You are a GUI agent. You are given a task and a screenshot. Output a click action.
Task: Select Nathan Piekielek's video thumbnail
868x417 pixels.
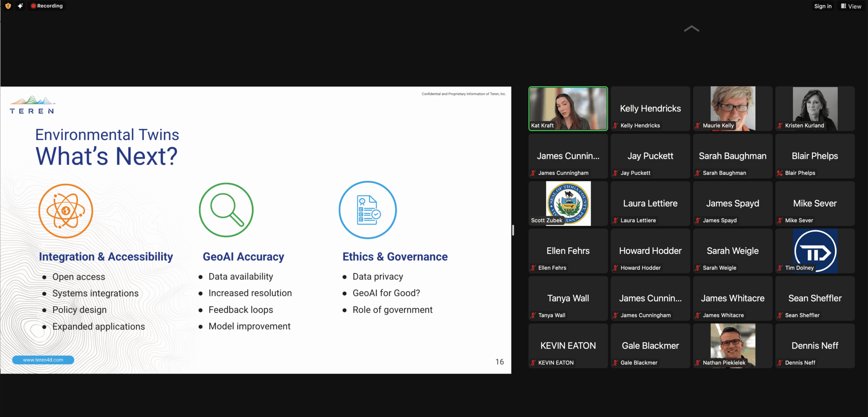tap(733, 346)
